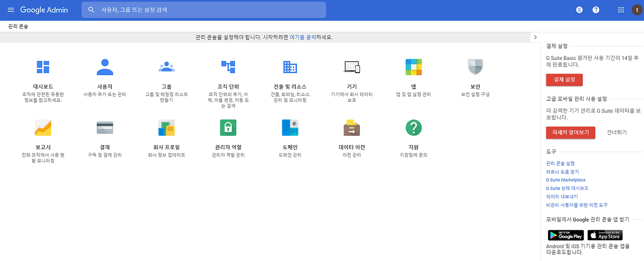Click the App Store download badge
The image size is (644, 261).
605,235
